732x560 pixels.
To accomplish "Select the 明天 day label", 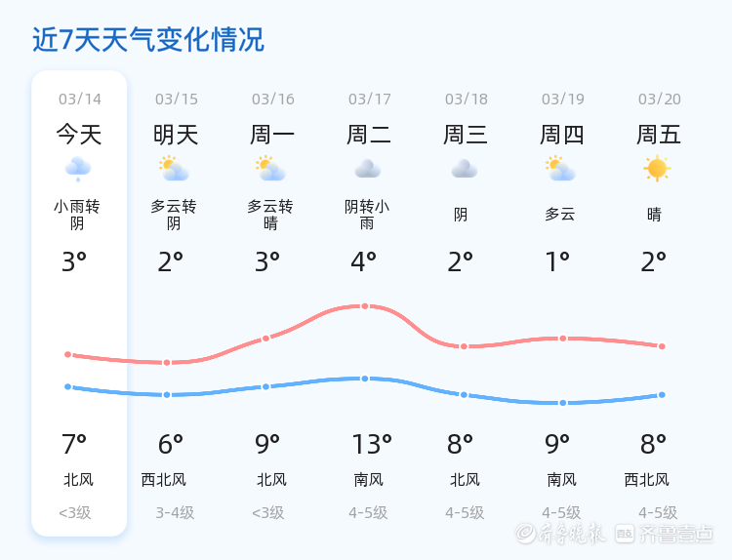I will click(x=176, y=135).
